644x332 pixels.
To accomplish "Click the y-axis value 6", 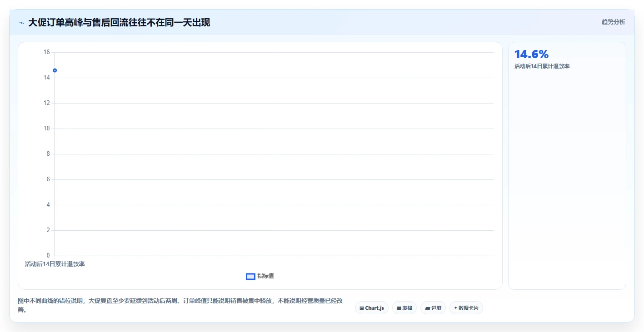I will tap(48, 179).
